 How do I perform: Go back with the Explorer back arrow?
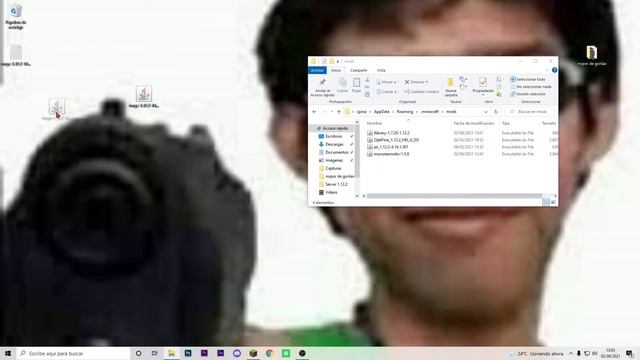314,111
